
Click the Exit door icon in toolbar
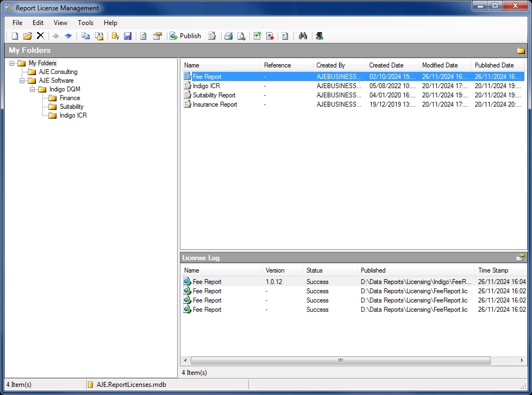[x=319, y=36]
